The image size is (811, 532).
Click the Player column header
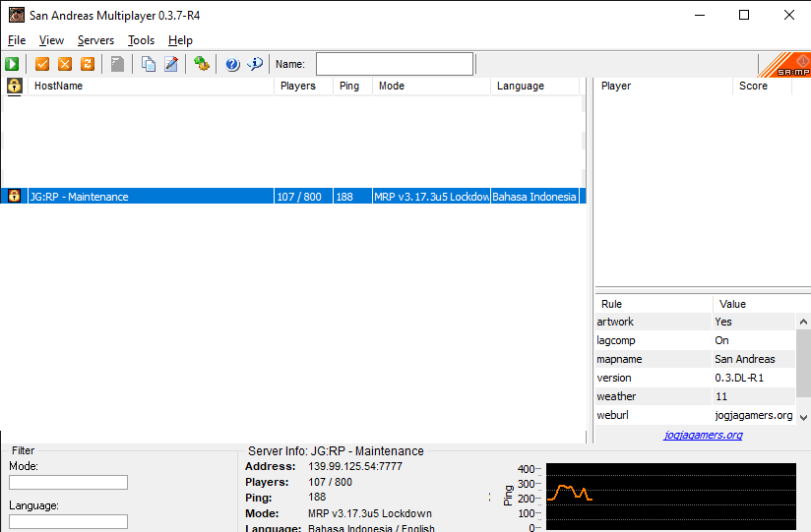663,86
